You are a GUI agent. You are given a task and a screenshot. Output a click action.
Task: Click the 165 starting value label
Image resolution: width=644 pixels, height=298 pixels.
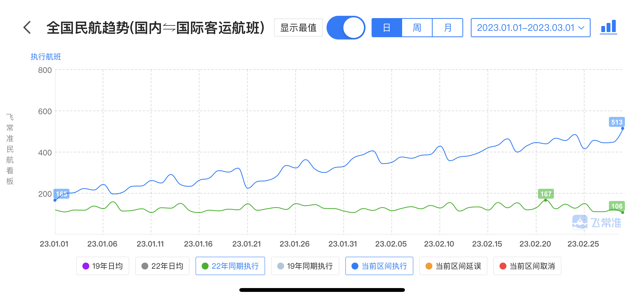tap(62, 194)
